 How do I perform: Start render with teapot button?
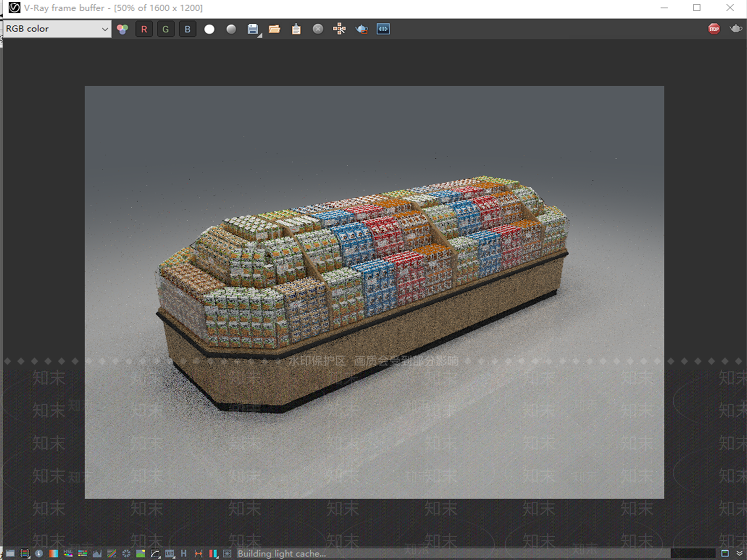click(736, 29)
